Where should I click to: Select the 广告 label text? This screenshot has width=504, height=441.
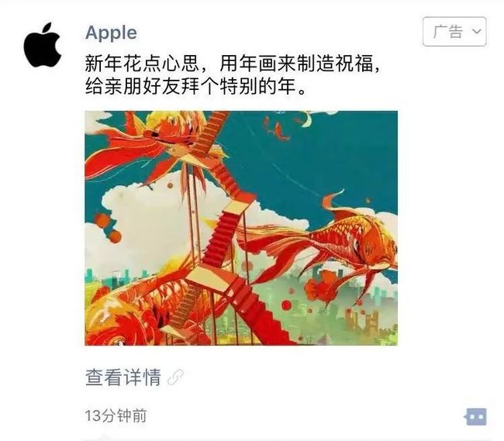[x=447, y=32]
